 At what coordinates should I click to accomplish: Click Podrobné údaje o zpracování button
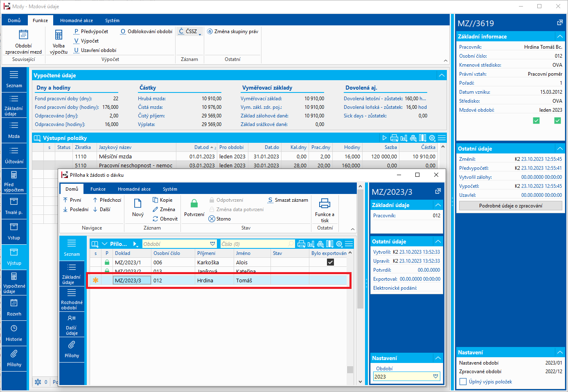(510, 206)
